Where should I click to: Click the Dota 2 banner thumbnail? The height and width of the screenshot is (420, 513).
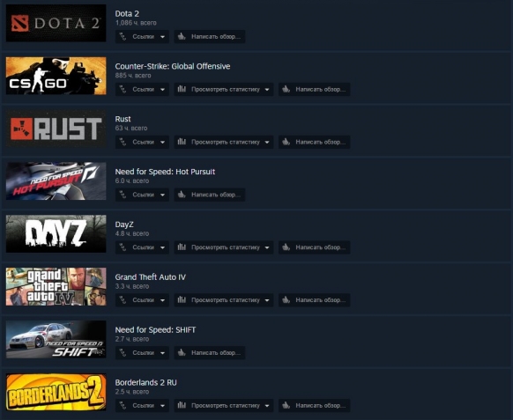click(x=56, y=23)
